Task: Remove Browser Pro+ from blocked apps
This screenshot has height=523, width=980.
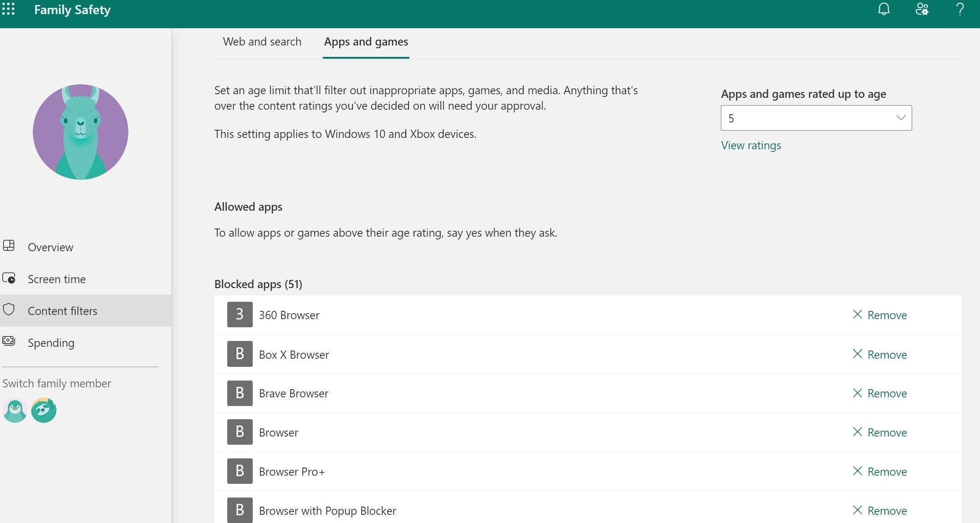Action: tap(880, 472)
